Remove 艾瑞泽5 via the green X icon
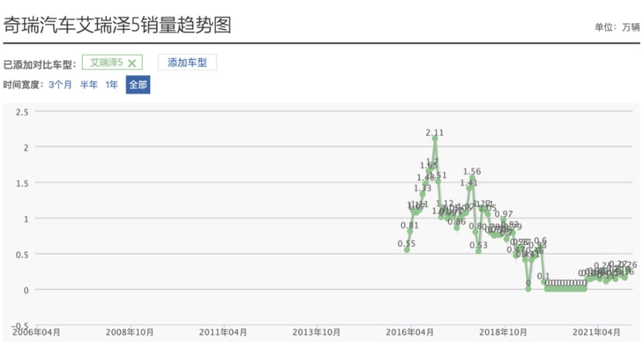 click(x=131, y=63)
